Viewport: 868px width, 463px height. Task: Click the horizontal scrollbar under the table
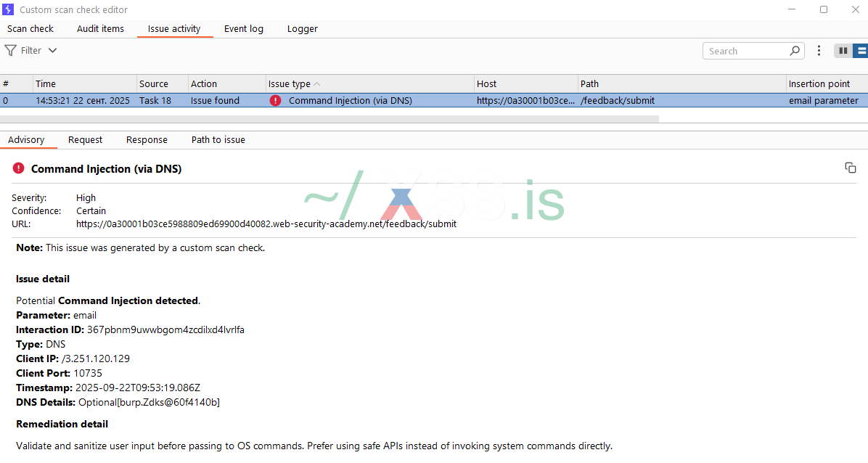pyautogui.click(x=329, y=118)
